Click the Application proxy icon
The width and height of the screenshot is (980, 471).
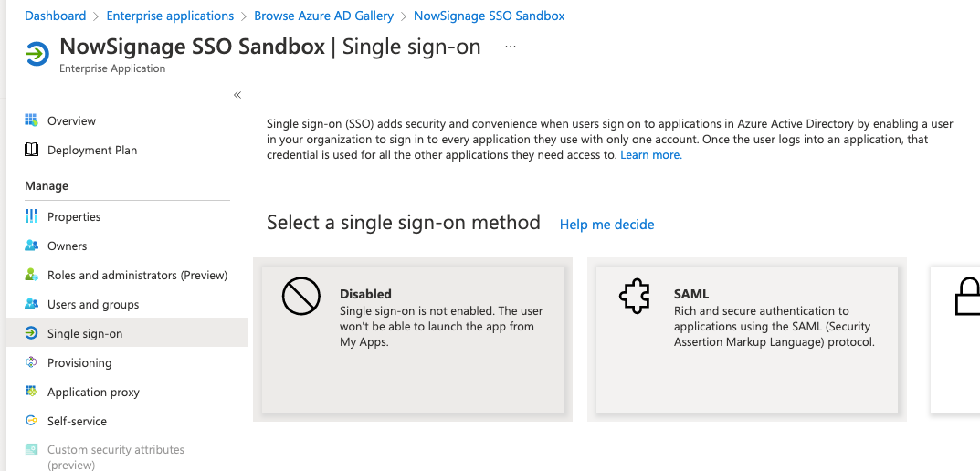coord(31,392)
